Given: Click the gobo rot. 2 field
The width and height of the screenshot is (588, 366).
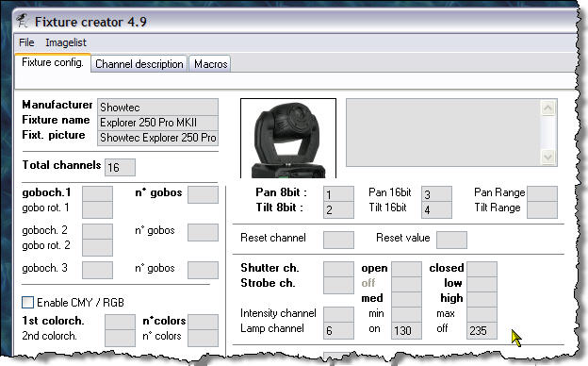Looking at the screenshot, I should [x=97, y=247].
